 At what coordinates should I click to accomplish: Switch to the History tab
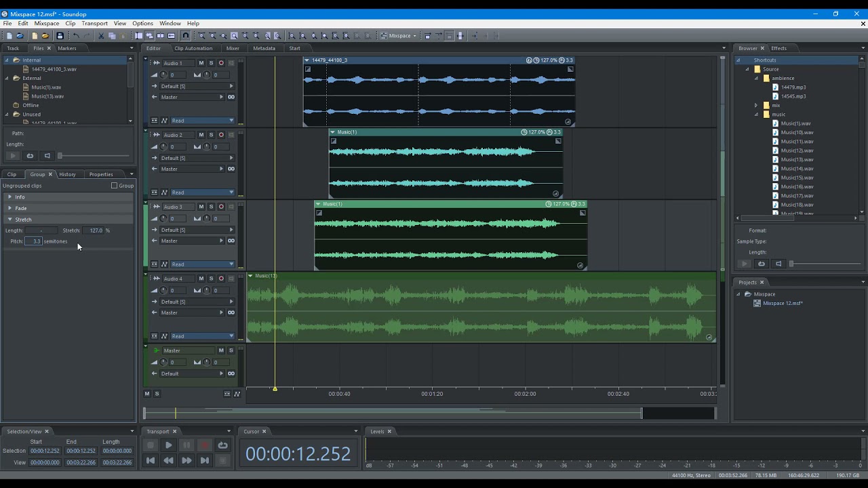(67, 174)
